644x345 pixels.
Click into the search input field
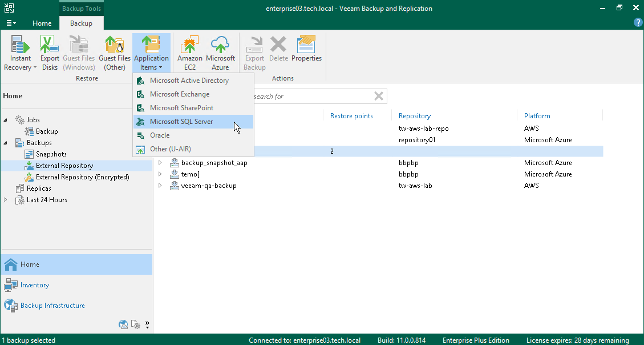[x=312, y=96]
